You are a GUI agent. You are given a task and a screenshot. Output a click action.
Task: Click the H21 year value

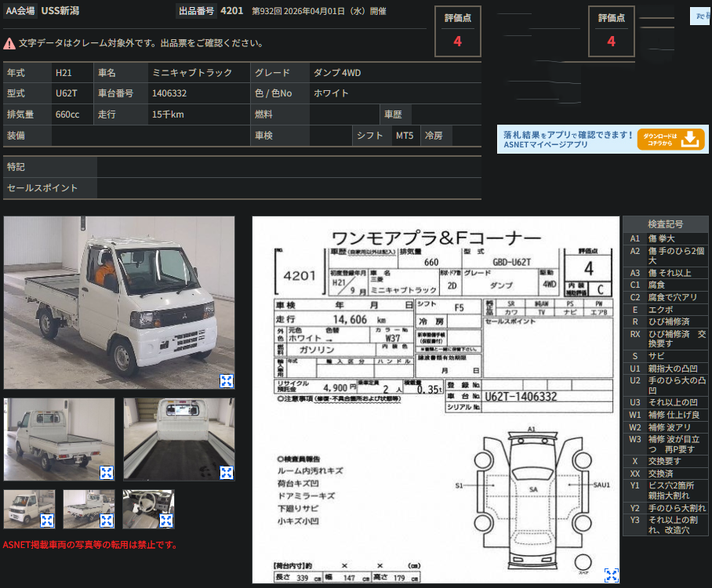pos(64,73)
